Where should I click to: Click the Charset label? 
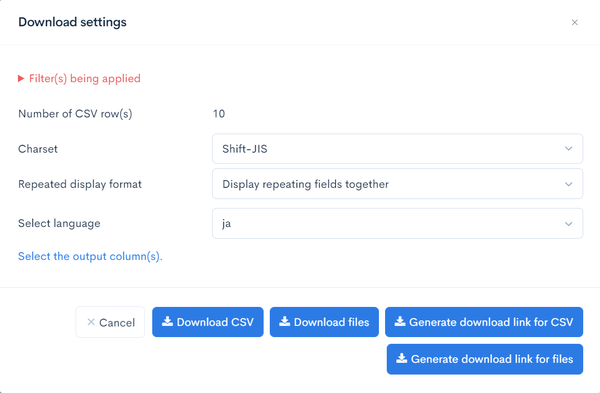38,149
